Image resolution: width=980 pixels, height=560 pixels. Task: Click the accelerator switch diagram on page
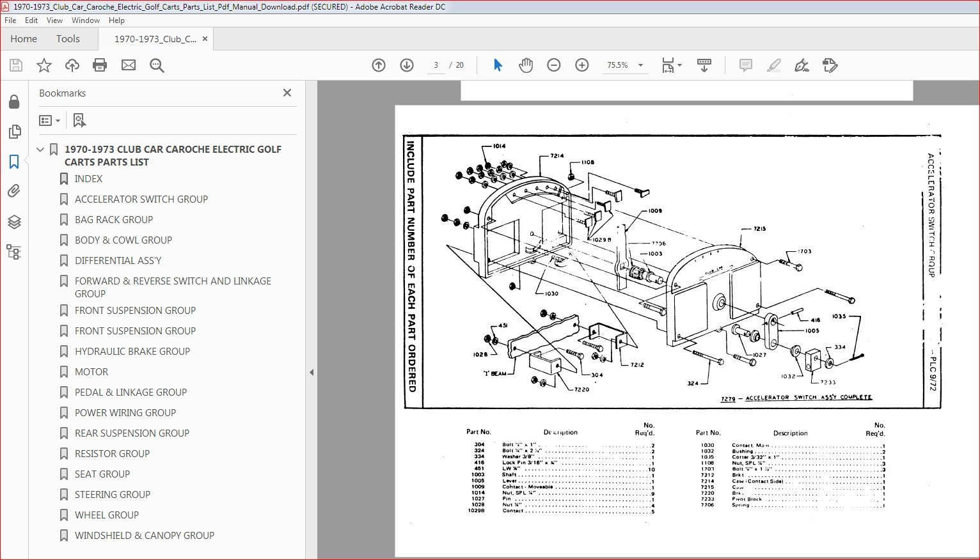(672, 272)
